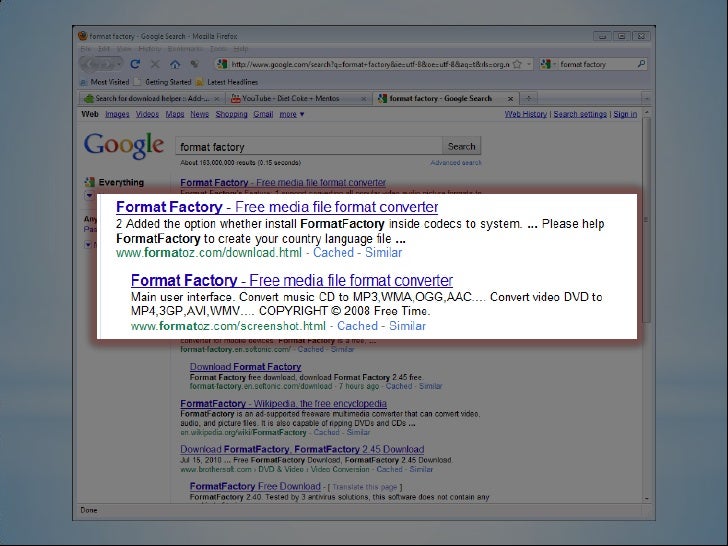728x546 pixels.
Task: Open the File menu
Action: coord(85,49)
